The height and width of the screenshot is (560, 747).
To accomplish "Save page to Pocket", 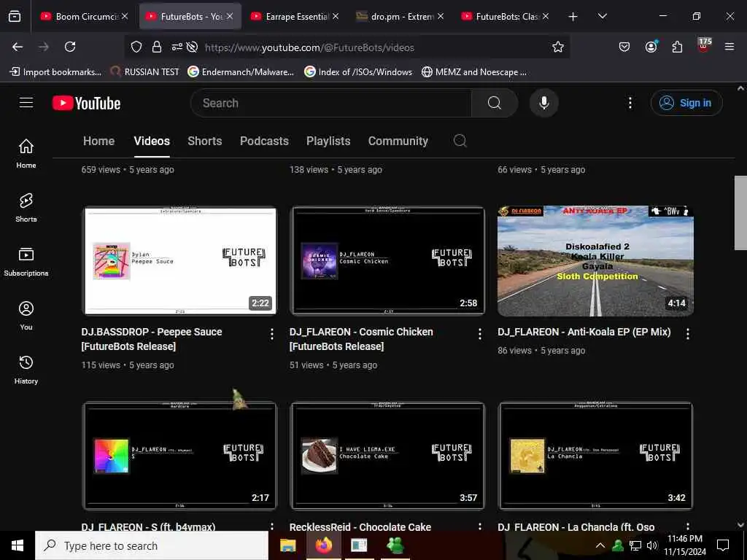I will pyautogui.click(x=624, y=47).
